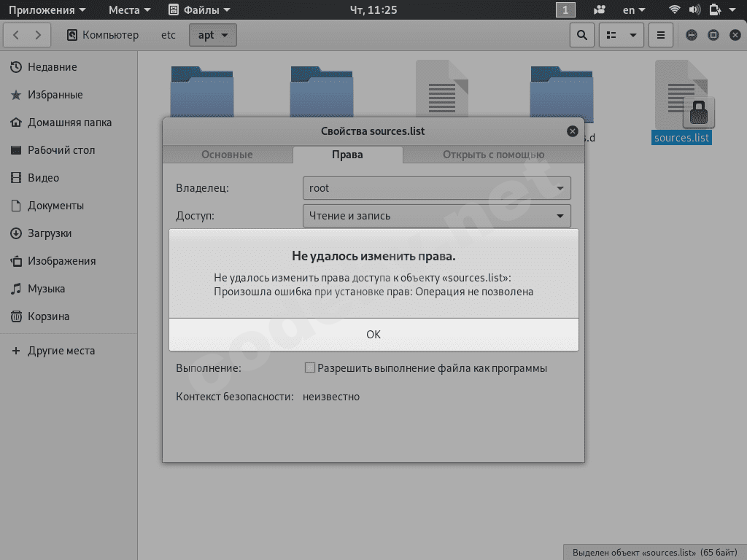Image resolution: width=747 pixels, height=560 pixels.
Task: Close the sources.list properties dialog
Action: [x=573, y=131]
